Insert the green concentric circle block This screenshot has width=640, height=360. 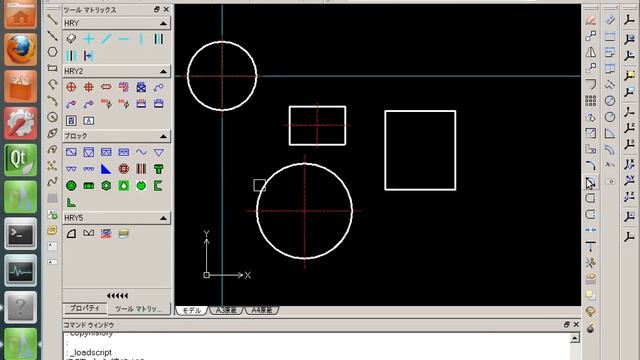71,186
